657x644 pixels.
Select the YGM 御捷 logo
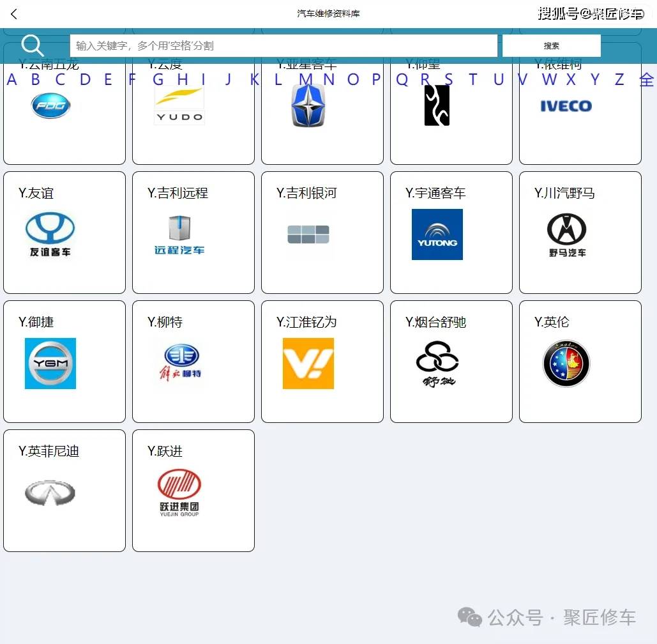(x=50, y=364)
